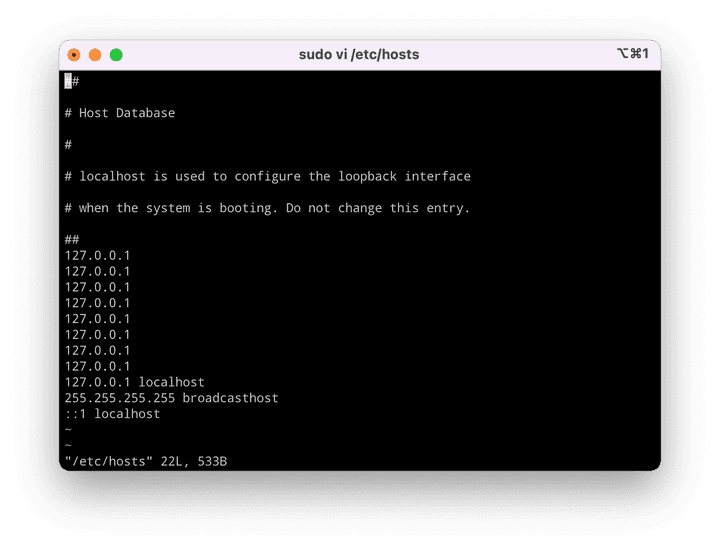Click the '##' line above the IP entries
This screenshot has height=549, width=720.
tap(72, 240)
